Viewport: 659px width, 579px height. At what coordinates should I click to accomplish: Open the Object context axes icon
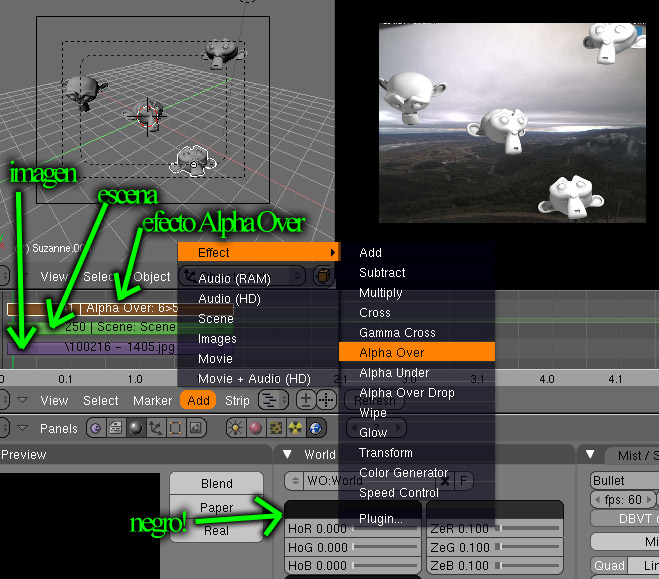pos(156,428)
